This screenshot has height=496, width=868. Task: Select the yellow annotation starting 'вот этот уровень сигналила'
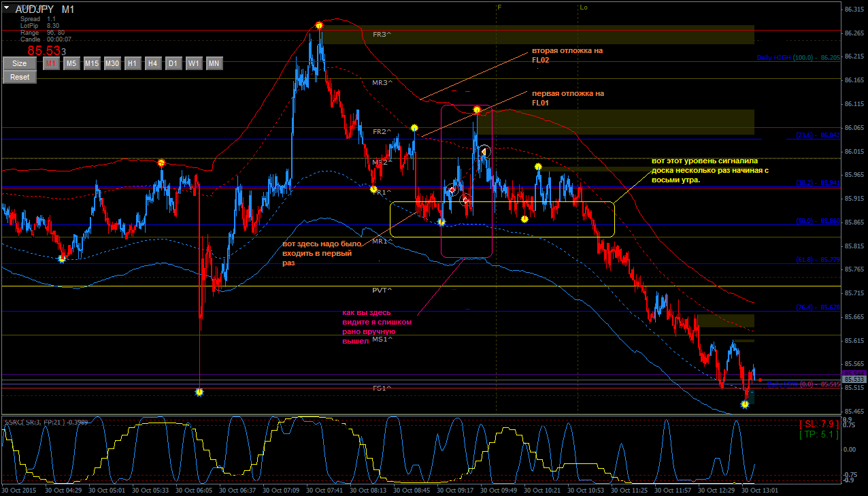coord(710,171)
